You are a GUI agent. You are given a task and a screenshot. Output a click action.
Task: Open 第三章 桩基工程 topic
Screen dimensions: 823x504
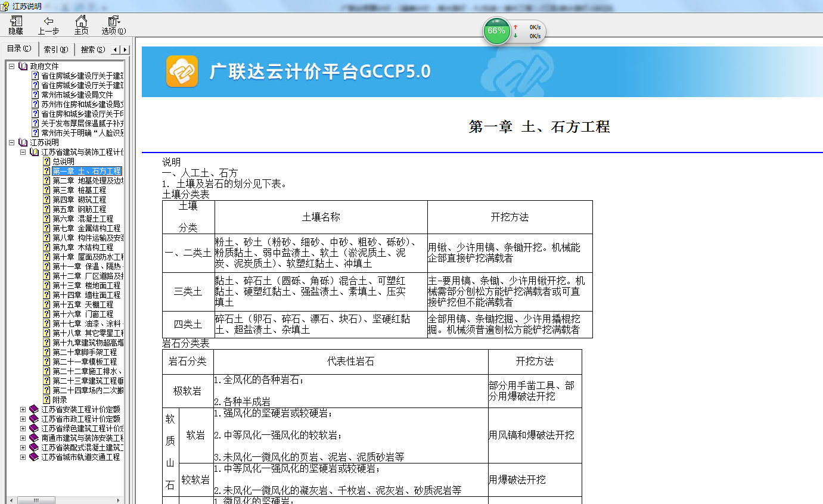[79, 190]
